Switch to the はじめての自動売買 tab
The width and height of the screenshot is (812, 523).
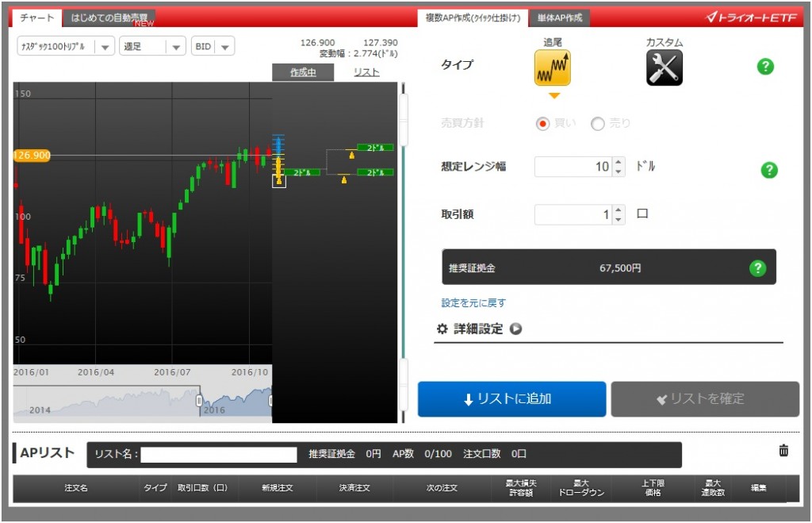click(109, 17)
